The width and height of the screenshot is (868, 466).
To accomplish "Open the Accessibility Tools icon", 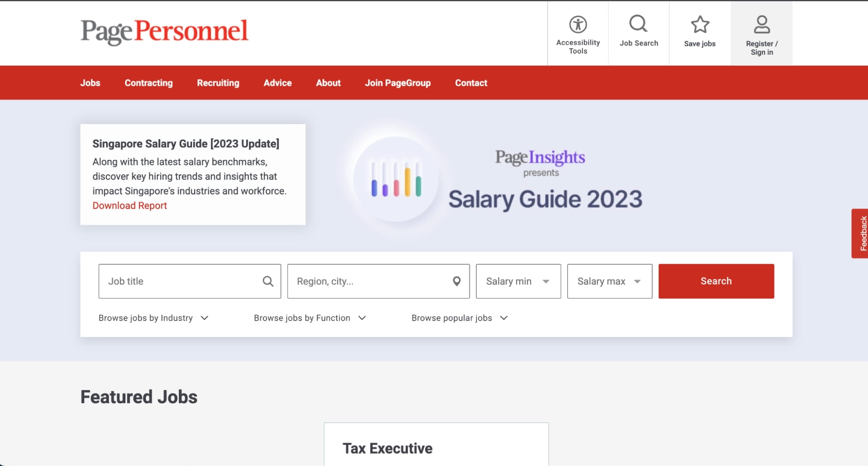I will click(x=578, y=25).
